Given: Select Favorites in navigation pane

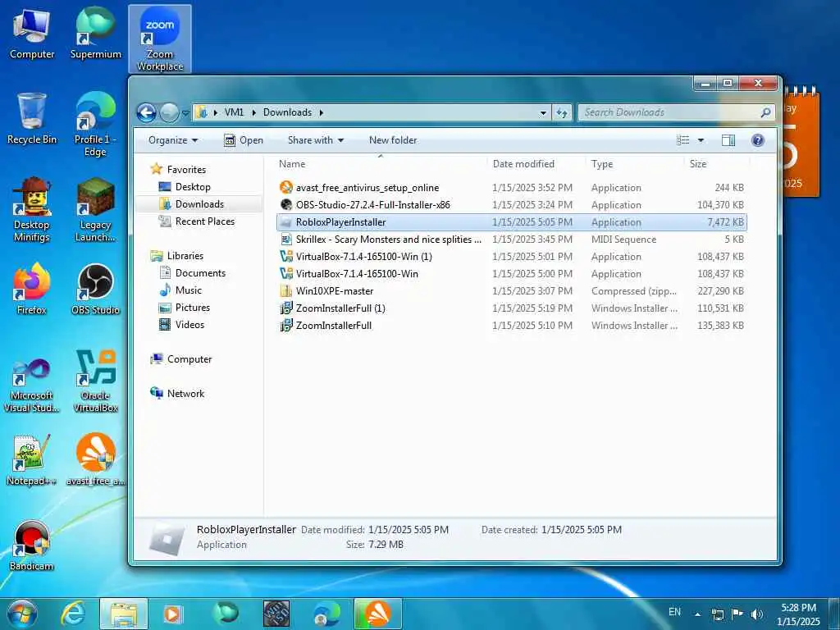Looking at the screenshot, I should click(x=186, y=169).
